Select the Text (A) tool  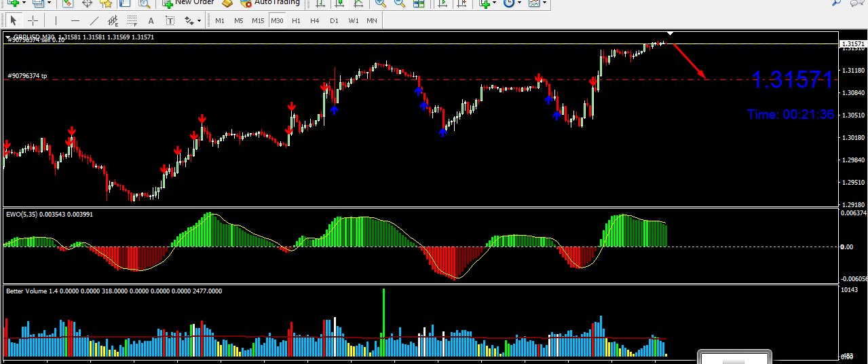point(151,20)
